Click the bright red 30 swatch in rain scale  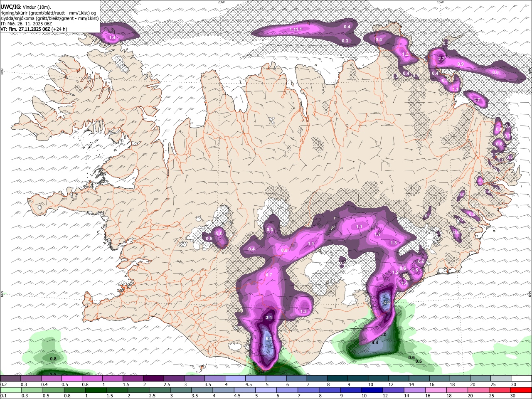coord(521,390)
